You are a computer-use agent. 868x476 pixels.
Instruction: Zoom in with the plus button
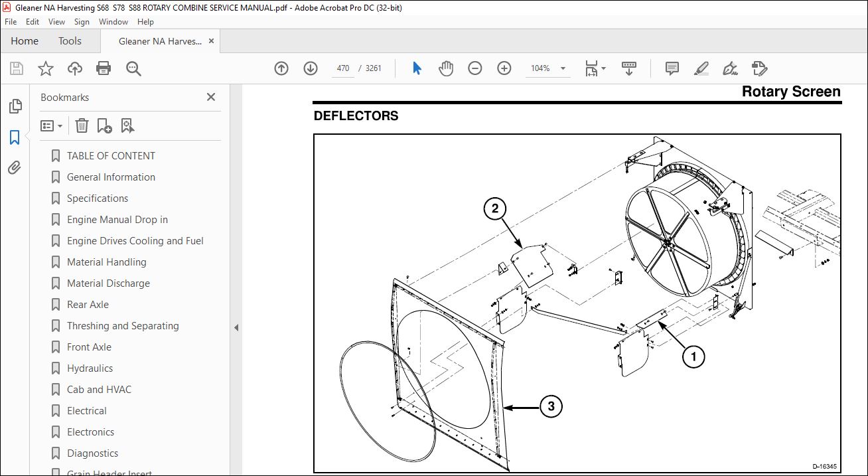tap(504, 68)
